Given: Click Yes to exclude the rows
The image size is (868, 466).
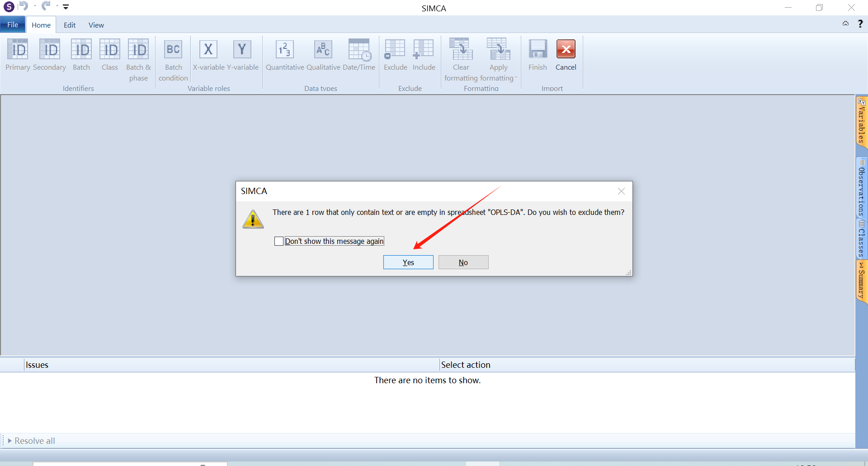Looking at the screenshot, I should tap(408, 262).
